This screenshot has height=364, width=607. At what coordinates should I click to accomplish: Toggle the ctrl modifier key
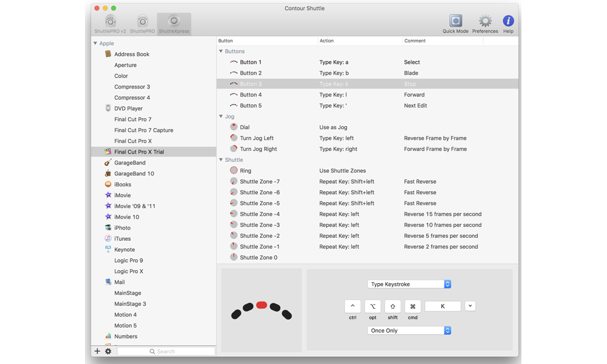[x=353, y=306]
